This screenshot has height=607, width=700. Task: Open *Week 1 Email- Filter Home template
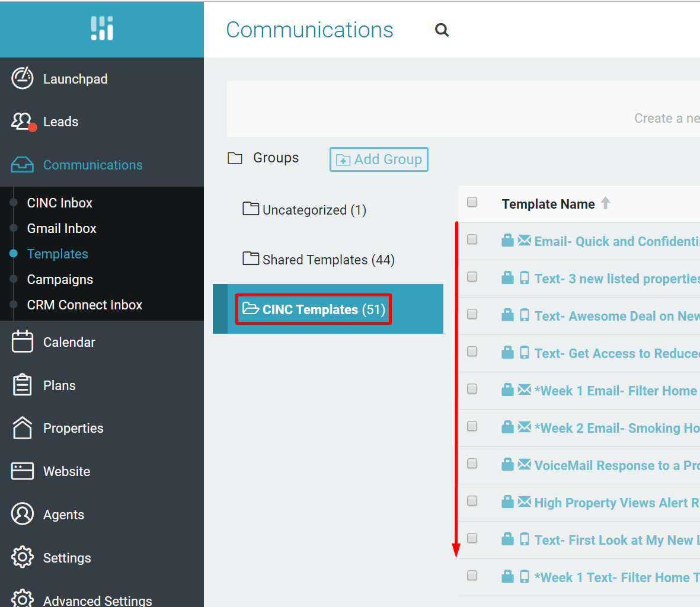(617, 391)
